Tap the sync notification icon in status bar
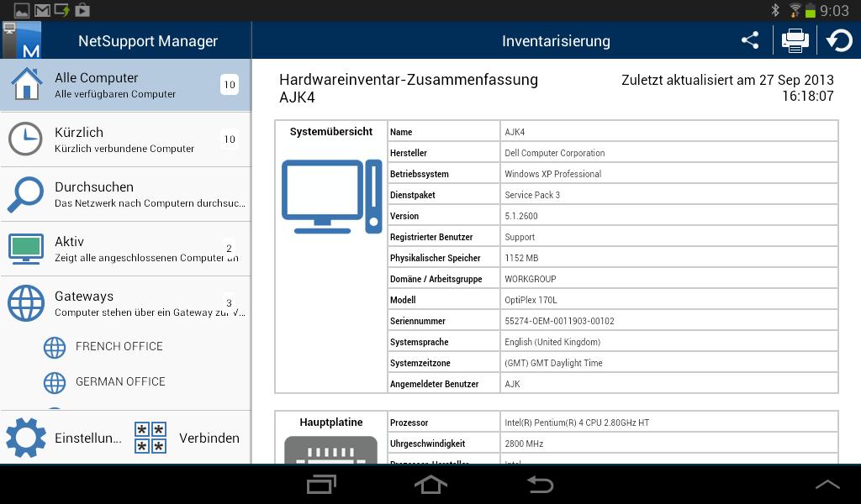 point(61,10)
